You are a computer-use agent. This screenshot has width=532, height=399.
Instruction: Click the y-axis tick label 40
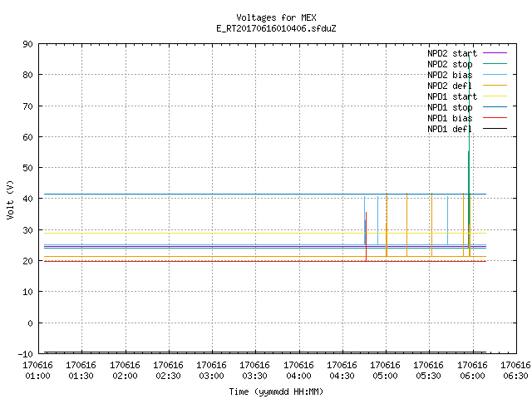27,199
